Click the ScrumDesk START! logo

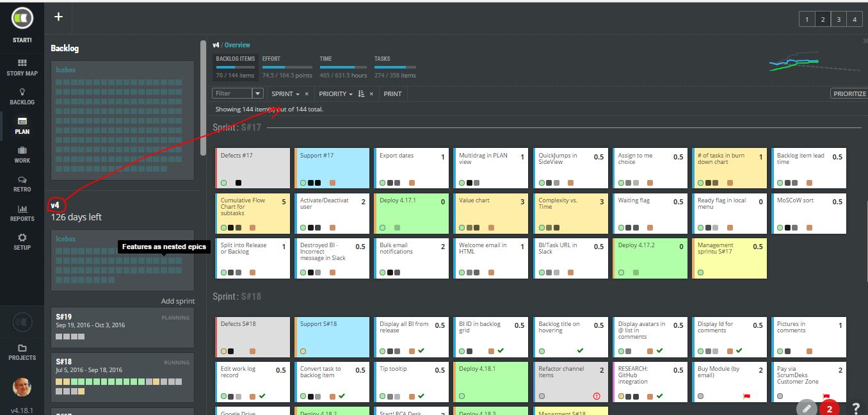pos(22,19)
